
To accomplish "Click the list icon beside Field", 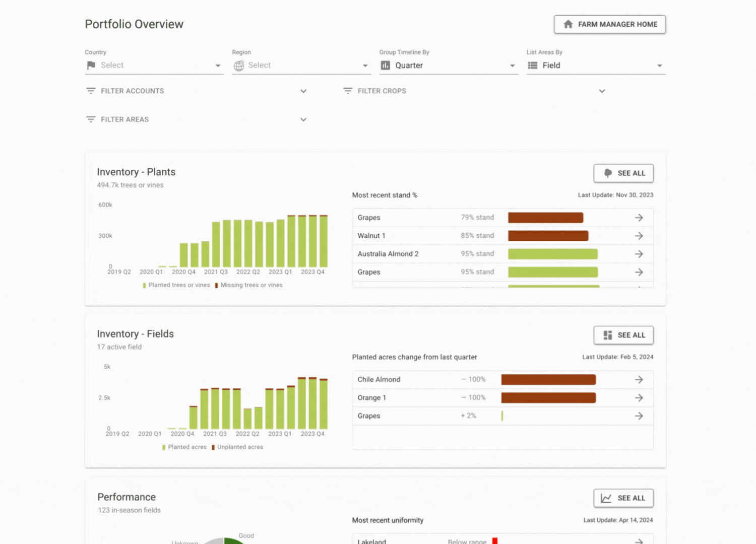I will pyautogui.click(x=532, y=65).
